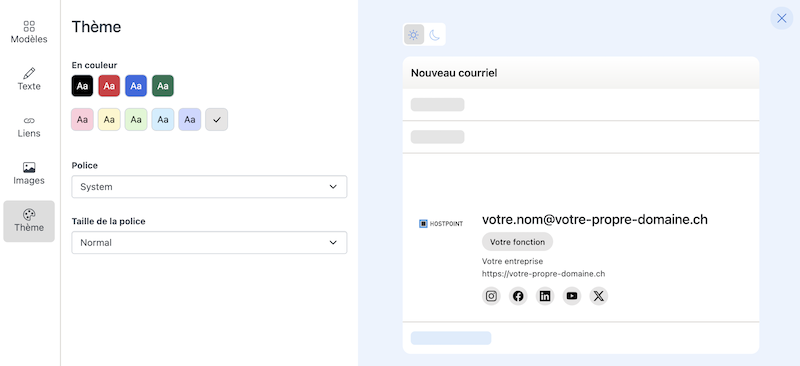Choose the dark green Aa color theme

tap(163, 86)
